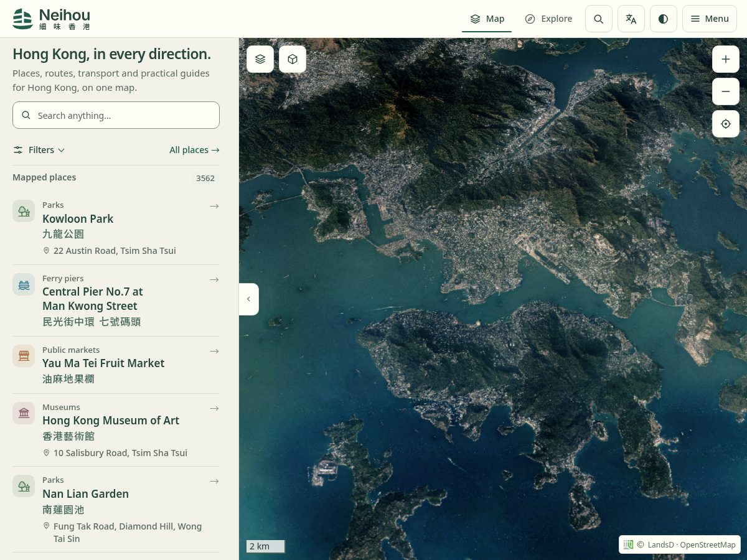Click the museum icon for Museum of Art
This screenshot has height=560, width=747.
24,413
